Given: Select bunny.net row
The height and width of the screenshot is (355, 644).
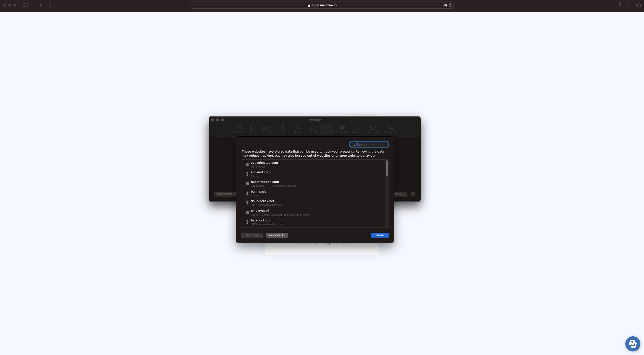Looking at the screenshot, I should pos(313,193).
